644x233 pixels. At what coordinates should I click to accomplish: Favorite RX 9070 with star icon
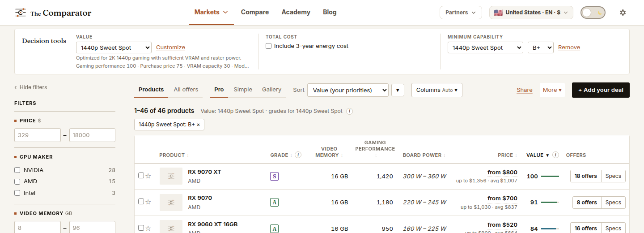148,202
